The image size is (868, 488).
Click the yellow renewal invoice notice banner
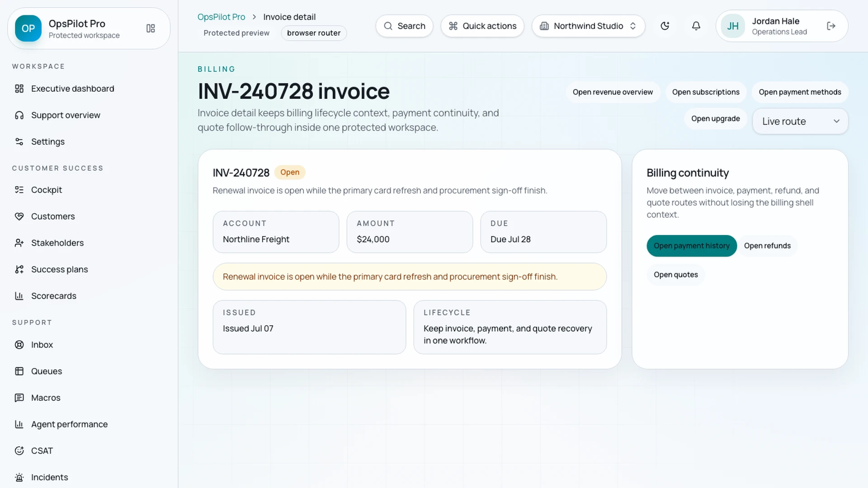click(410, 277)
